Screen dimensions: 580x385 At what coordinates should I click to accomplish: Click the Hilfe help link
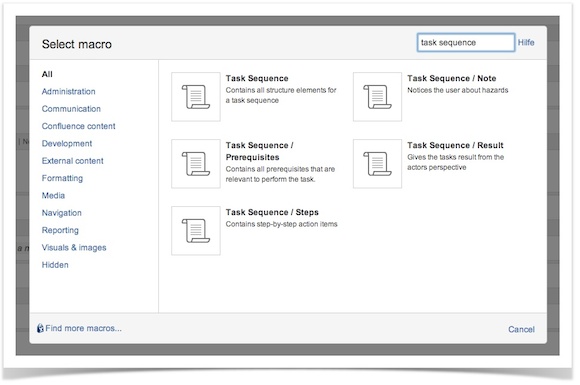pos(526,43)
